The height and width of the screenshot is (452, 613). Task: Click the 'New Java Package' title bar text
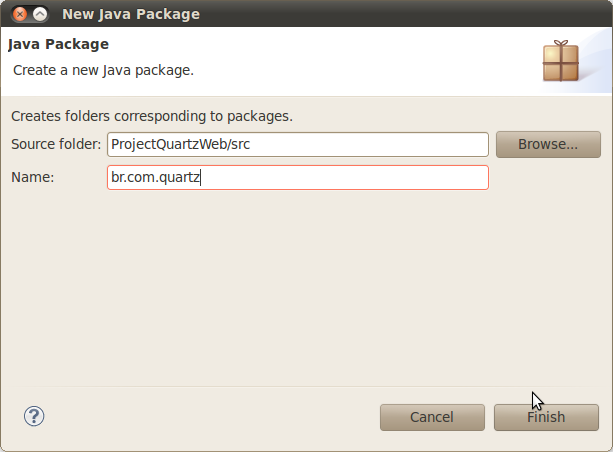(x=131, y=14)
